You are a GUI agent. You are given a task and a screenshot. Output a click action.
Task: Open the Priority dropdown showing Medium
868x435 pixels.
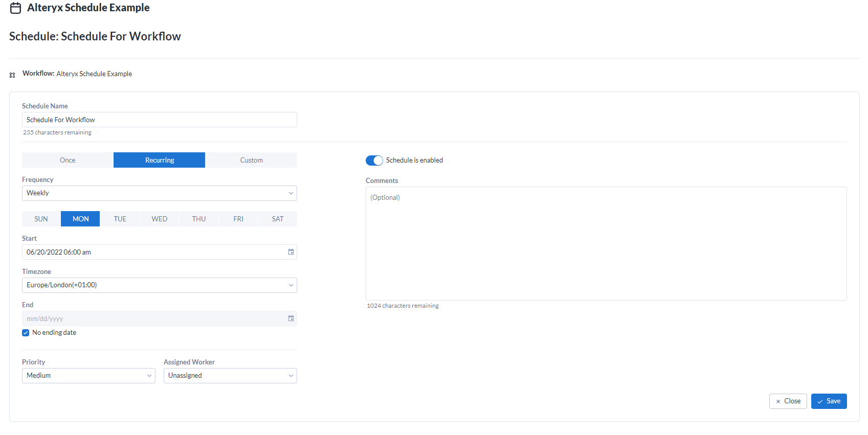click(88, 376)
